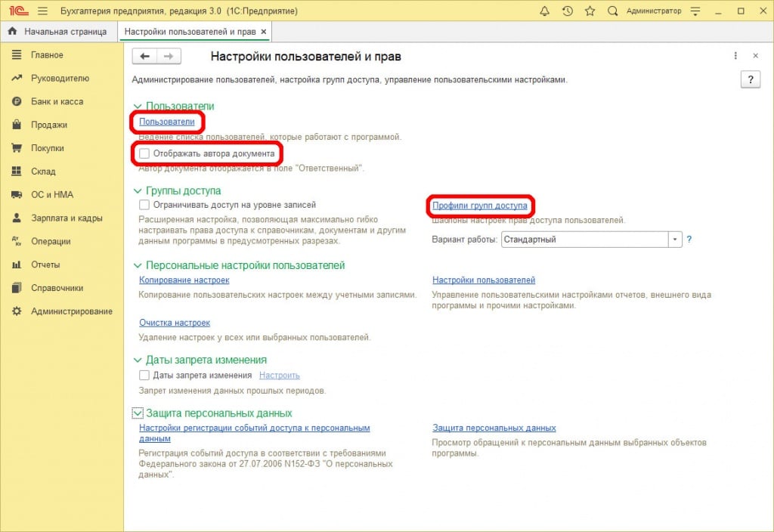Screen dimensions: 774x532
Task: Click the help question mark button
Action: [750, 80]
